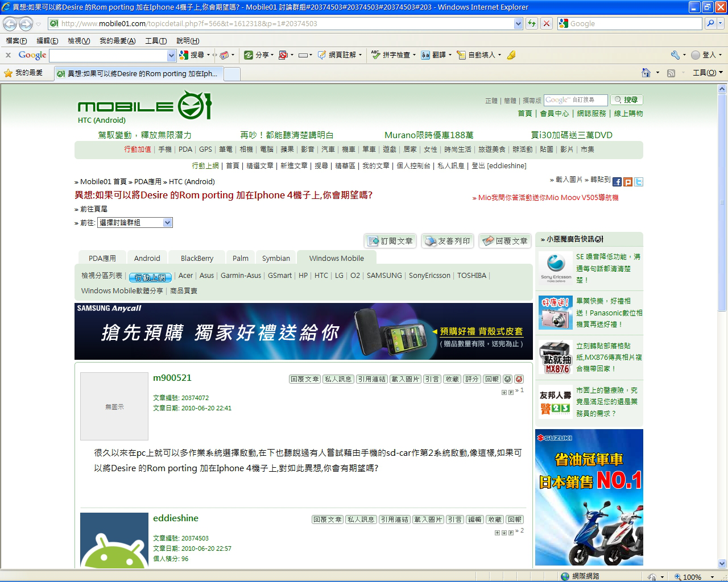Image resolution: width=728 pixels, height=582 pixels.
Task: Click Google toolbar 分享 share button
Action: 257,55
